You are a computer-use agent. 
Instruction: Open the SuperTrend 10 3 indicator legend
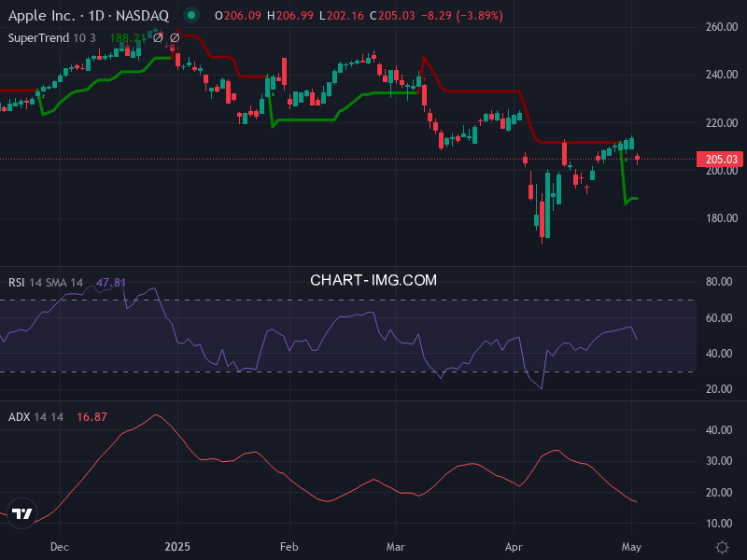52,37
